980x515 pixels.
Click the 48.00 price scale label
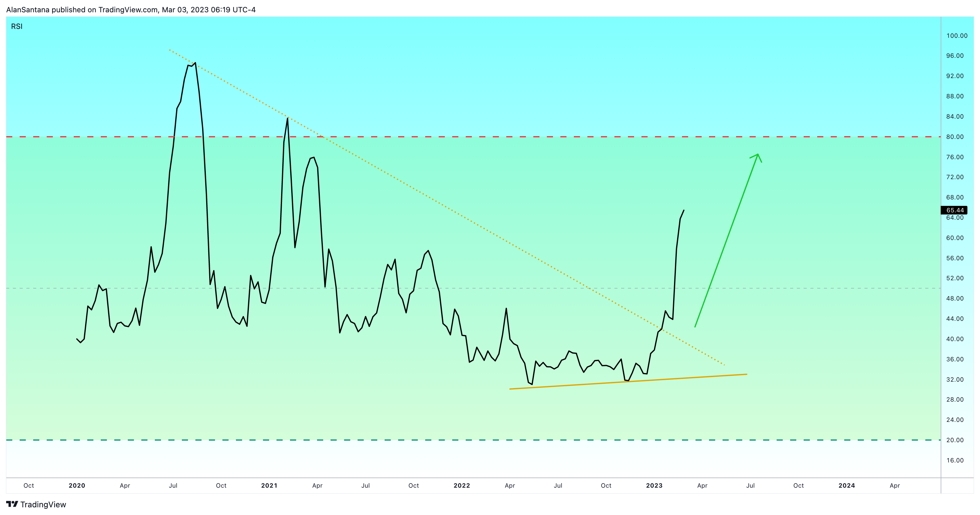[x=955, y=298]
